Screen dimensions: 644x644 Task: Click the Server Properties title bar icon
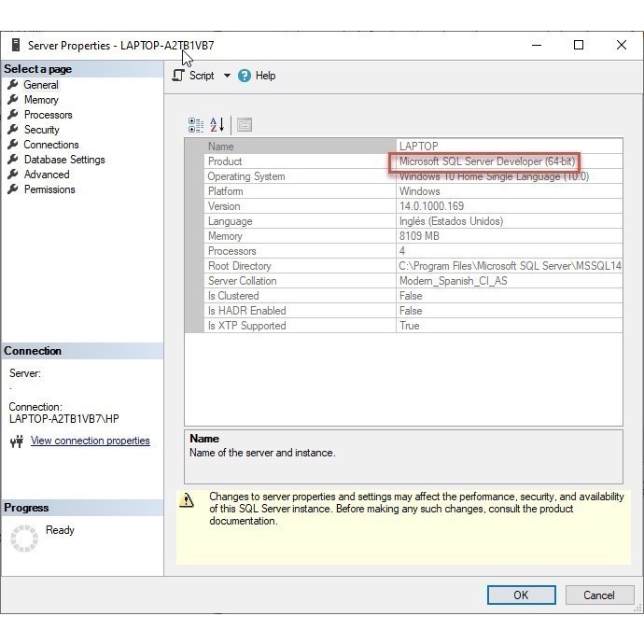pos(15,45)
